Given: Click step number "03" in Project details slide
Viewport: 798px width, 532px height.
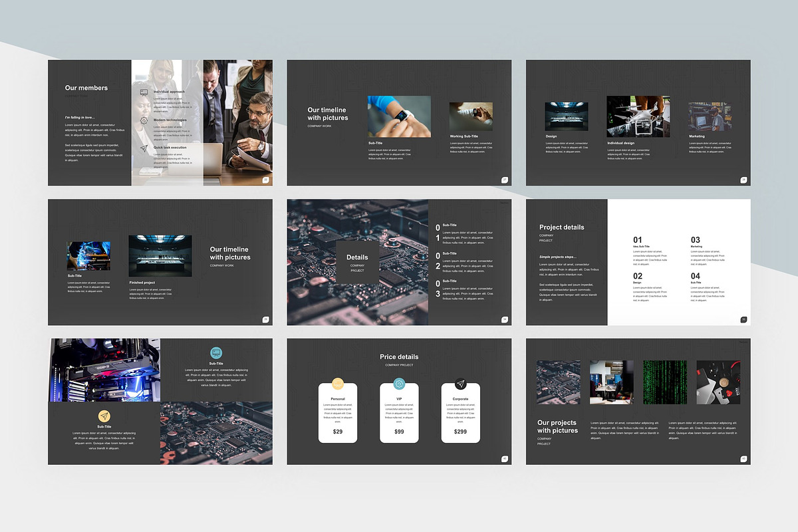Looking at the screenshot, I should click(696, 240).
